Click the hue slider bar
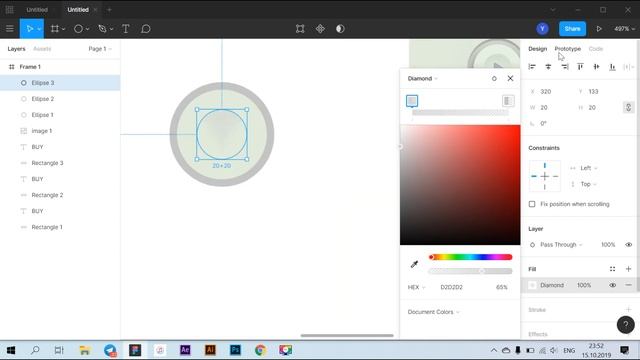Image resolution: width=640 pixels, height=360 pixels. coord(470,257)
